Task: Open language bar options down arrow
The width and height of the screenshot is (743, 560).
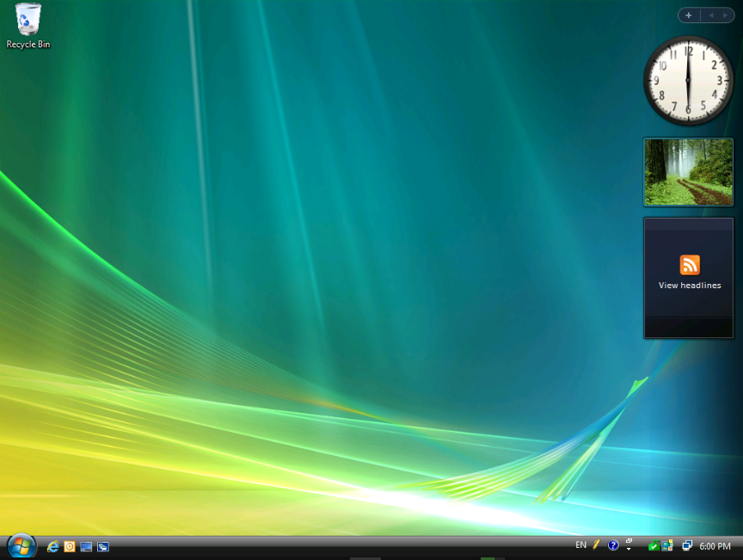Action: pos(629,549)
